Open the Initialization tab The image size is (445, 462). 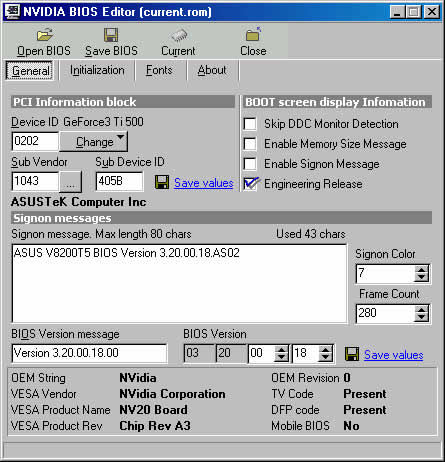point(97,70)
